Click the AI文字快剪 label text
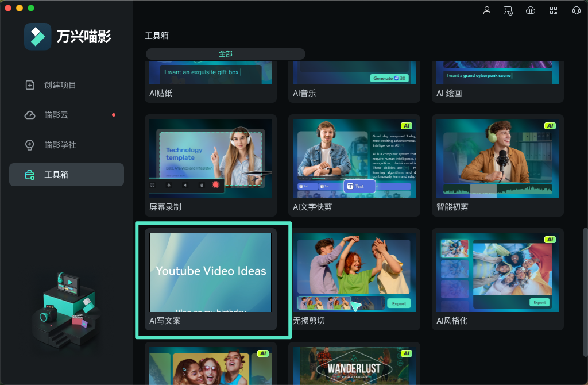Screen dimensions: 588x385 (312, 207)
